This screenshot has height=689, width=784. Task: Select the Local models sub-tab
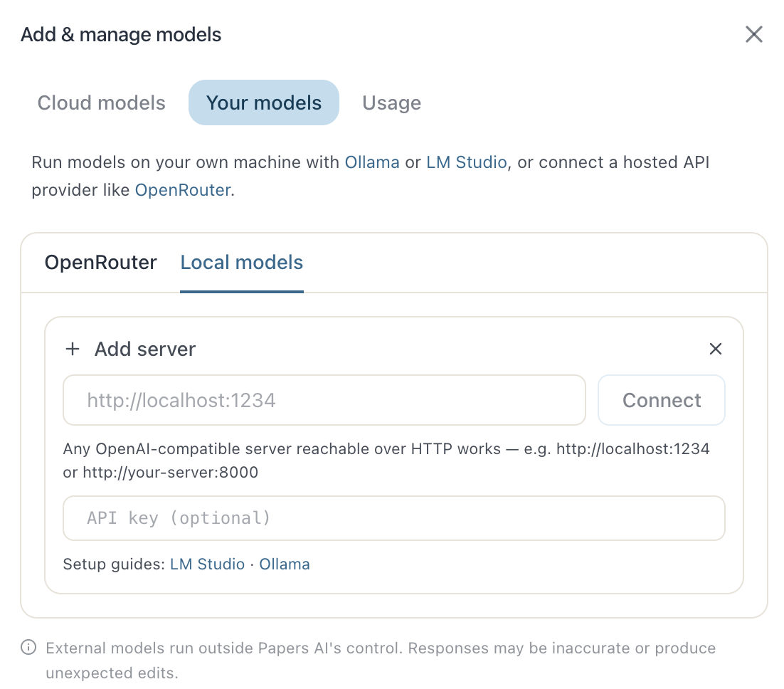tap(241, 263)
